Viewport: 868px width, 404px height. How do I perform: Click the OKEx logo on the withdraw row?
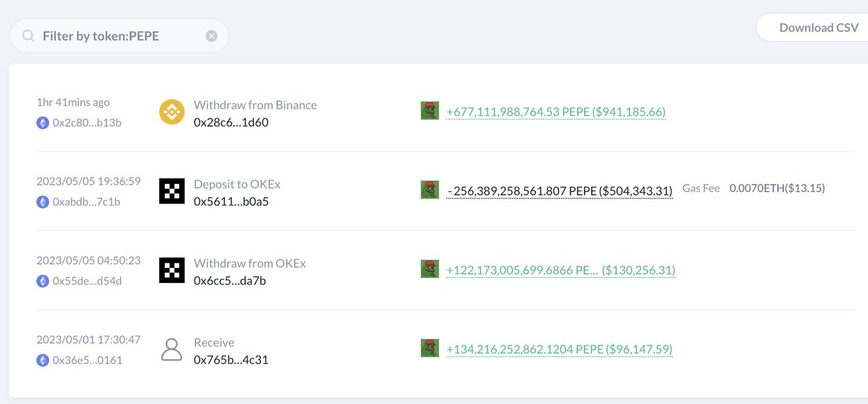coord(172,271)
